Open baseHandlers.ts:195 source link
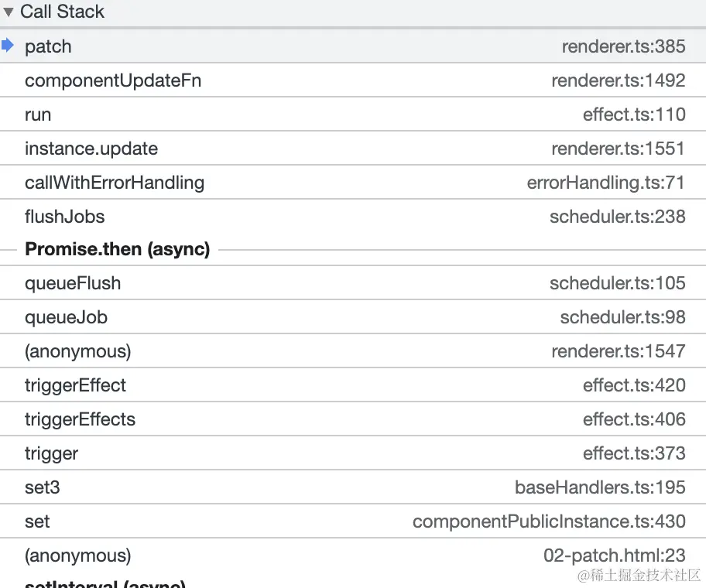 click(x=600, y=487)
